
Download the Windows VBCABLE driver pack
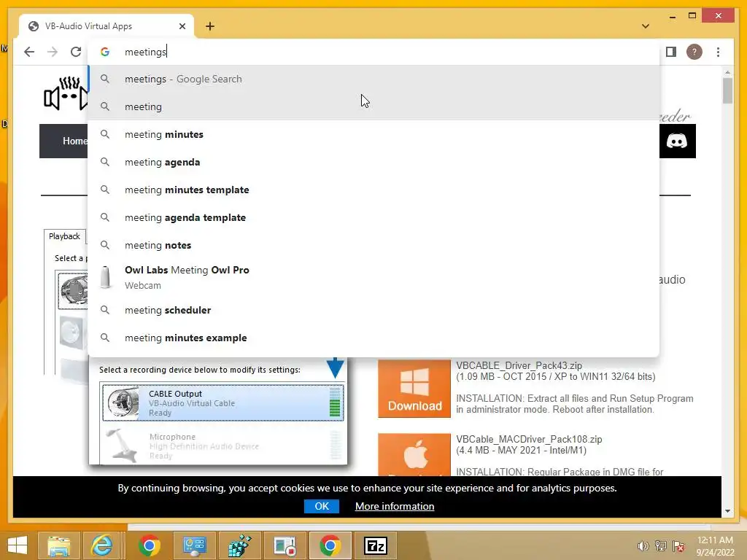pyautogui.click(x=414, y=389)
